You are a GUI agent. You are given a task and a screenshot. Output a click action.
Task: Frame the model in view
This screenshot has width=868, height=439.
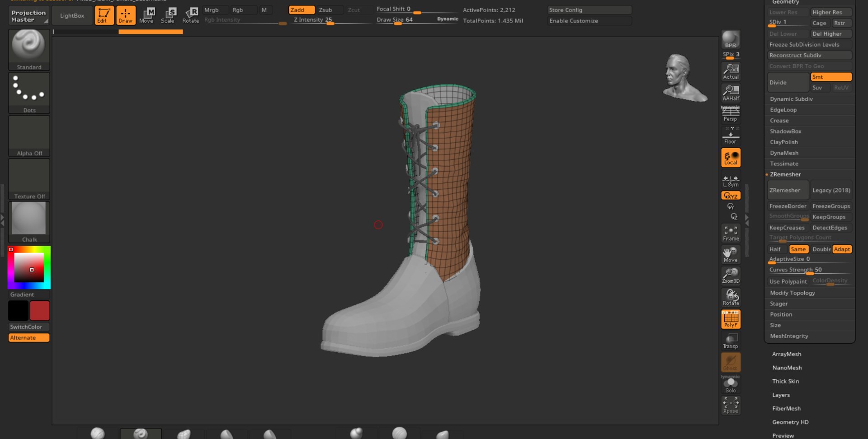pos(731,233)
